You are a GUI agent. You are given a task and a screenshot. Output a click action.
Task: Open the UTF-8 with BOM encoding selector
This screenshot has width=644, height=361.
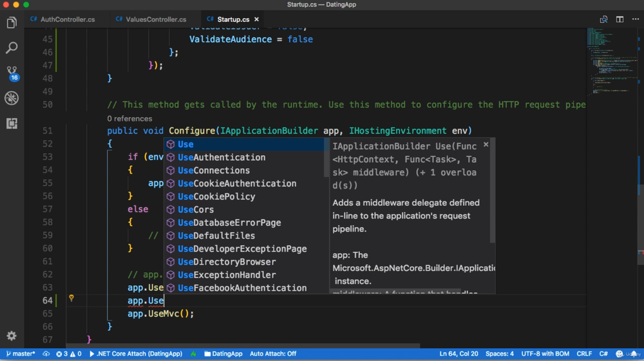click(x=545, y=354)
